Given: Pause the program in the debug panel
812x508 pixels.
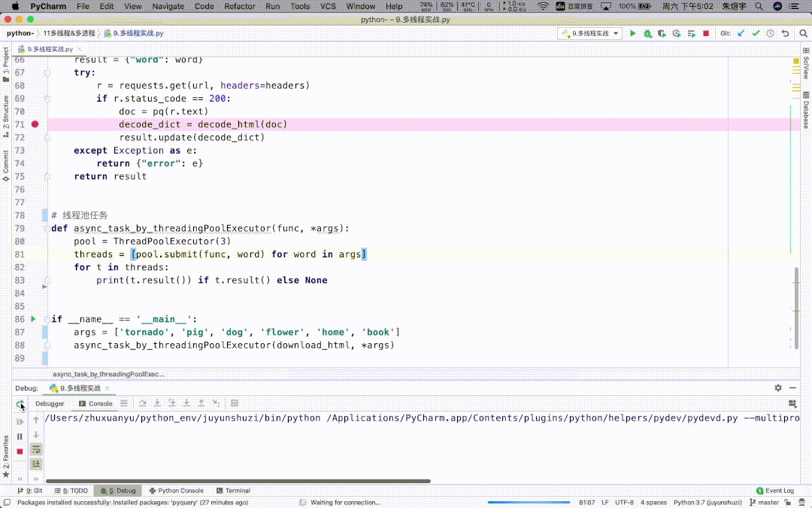Looking at the screenshot, I should click(x=20, y=437).
